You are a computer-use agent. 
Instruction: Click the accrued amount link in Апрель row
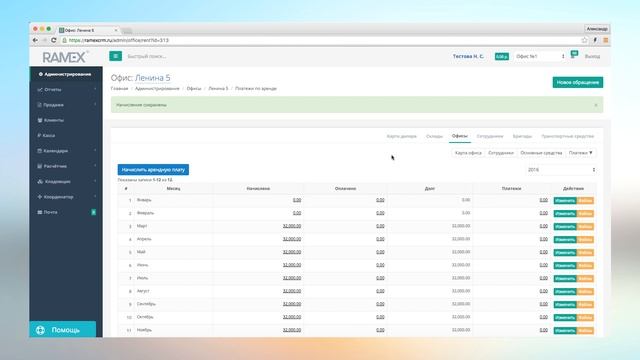(x=292, y=239)
